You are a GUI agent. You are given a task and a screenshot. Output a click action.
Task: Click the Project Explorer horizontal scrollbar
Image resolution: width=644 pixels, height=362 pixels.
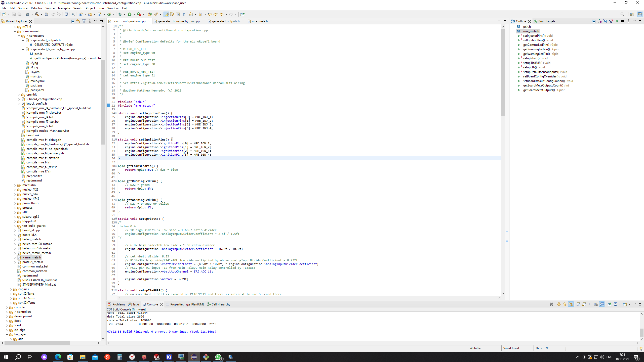click(37, 343)
